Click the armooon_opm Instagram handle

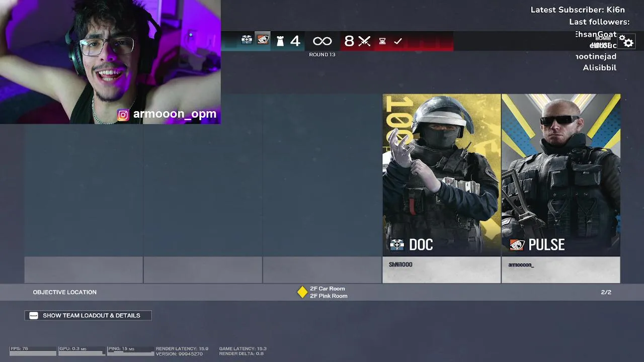click(175, 114)
